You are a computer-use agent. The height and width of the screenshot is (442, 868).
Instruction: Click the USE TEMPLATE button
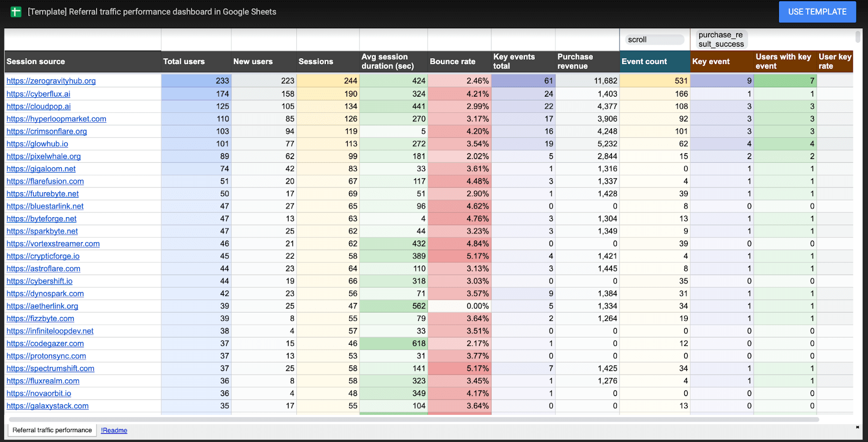(x=817, y=11)
